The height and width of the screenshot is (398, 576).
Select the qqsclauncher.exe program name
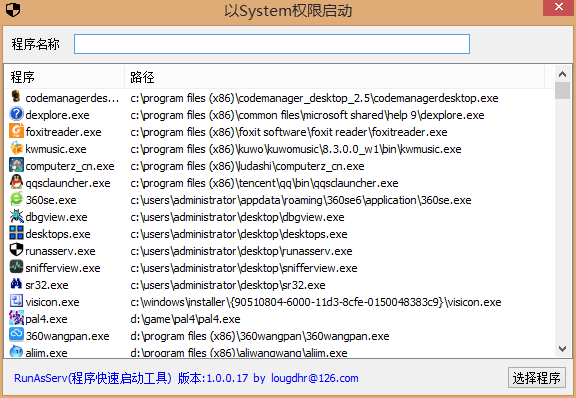pyautogui.click(x=68, y=183)
